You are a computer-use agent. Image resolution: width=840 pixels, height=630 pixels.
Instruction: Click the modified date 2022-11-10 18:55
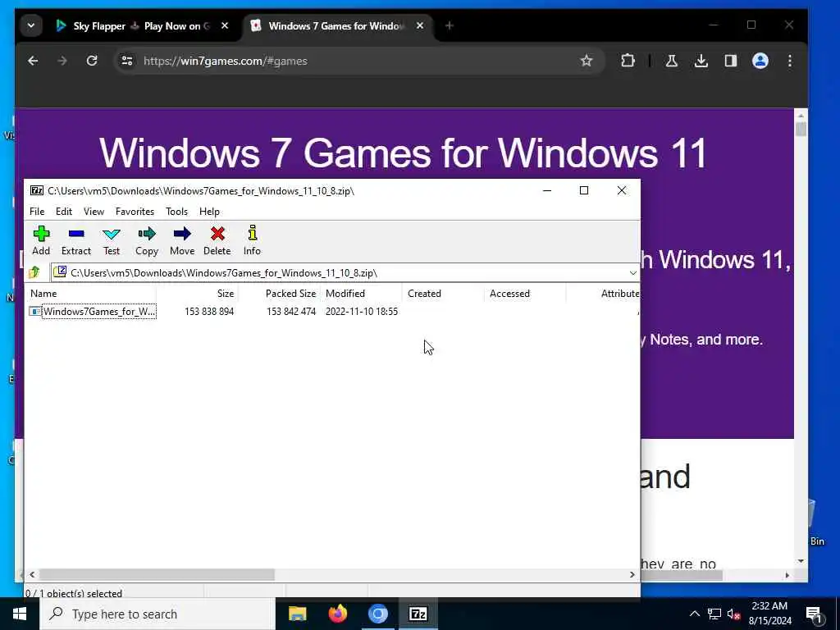pyautogui.click(x=362, y=311)
